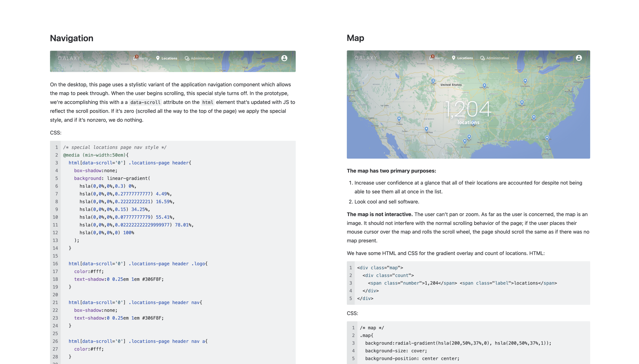Image resolution: width=639 pixels, height=364 pixels.
Task: Click the Jacksonville map pin
Action: (547, 138)
